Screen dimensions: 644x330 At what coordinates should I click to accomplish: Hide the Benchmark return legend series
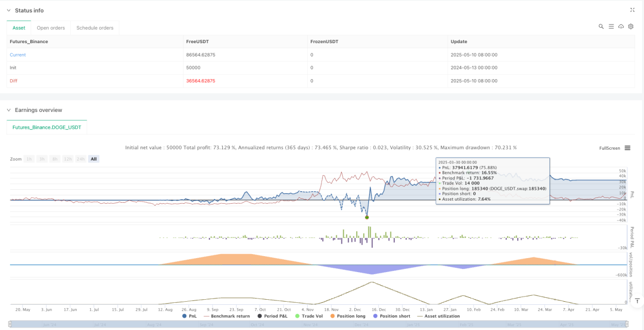coord(227,316)
